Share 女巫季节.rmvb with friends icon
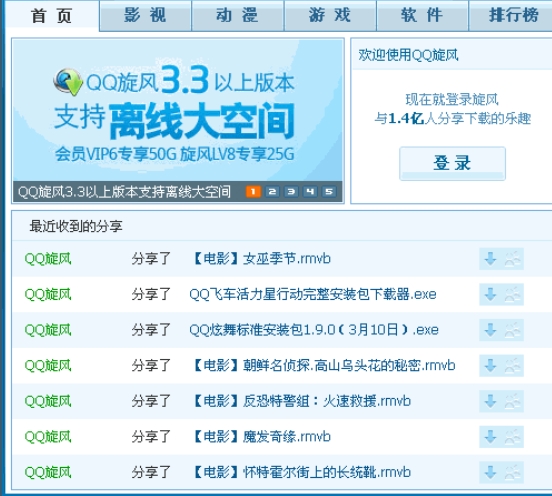This screenshot has width=552, height=496. (x=513, y=259)
